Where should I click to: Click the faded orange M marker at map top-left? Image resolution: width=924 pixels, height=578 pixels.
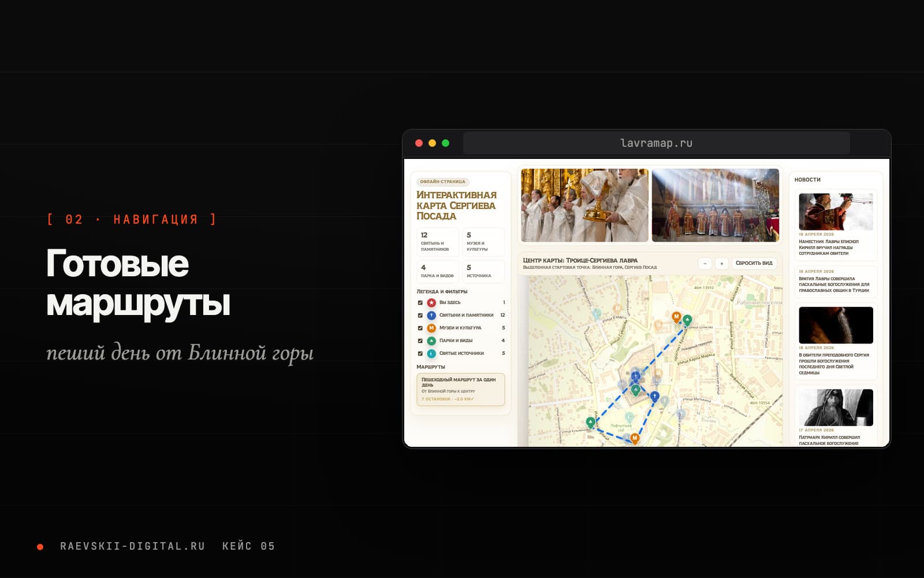pos(617,309)
